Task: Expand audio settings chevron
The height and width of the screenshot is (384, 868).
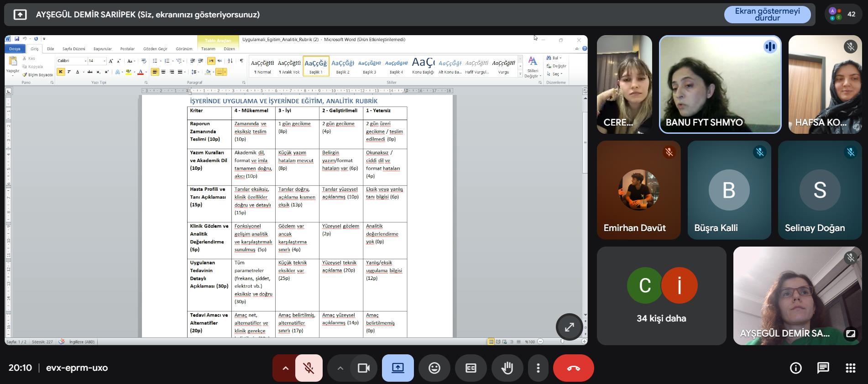Action: [285, 368]
